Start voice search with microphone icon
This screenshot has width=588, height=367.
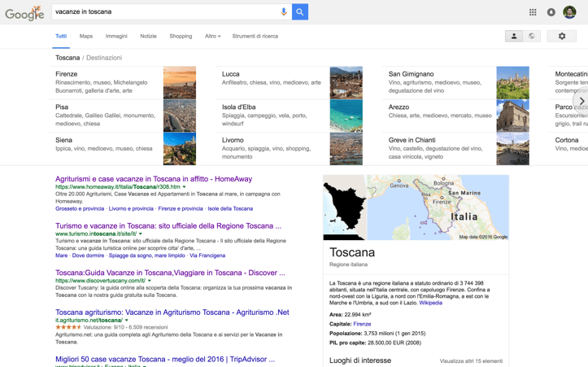[284, 11]
